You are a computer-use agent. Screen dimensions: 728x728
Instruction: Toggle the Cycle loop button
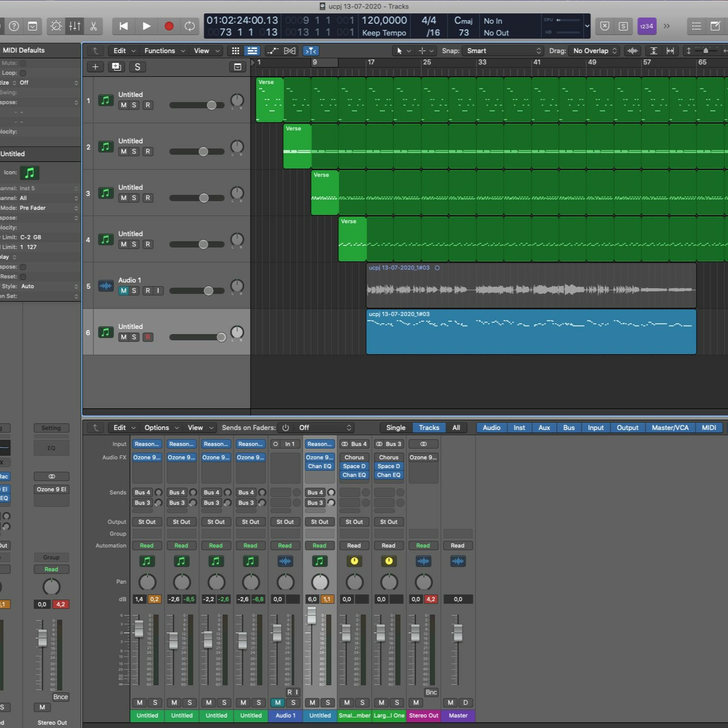(x=190, y=26)
